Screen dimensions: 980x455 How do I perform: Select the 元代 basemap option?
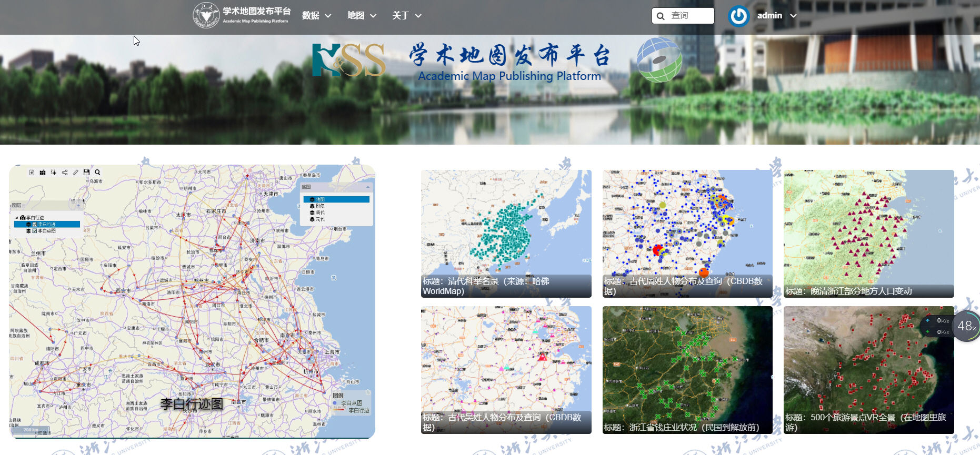pos(336,219)
